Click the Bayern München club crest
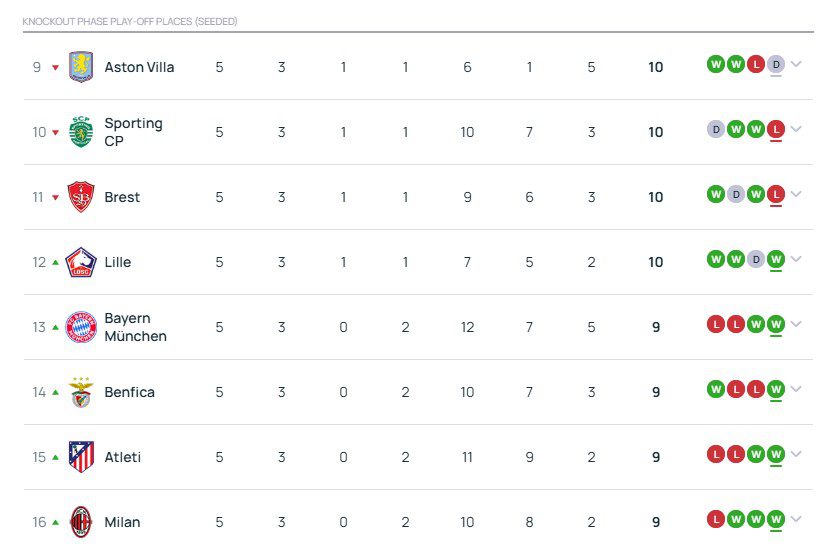 click(x=81, y=327)
